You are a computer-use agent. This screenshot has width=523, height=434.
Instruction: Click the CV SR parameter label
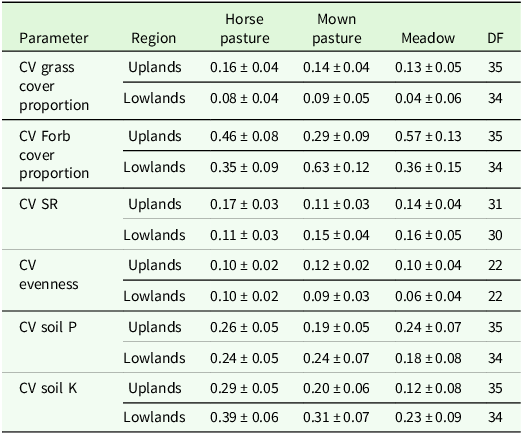pos(38,204)
